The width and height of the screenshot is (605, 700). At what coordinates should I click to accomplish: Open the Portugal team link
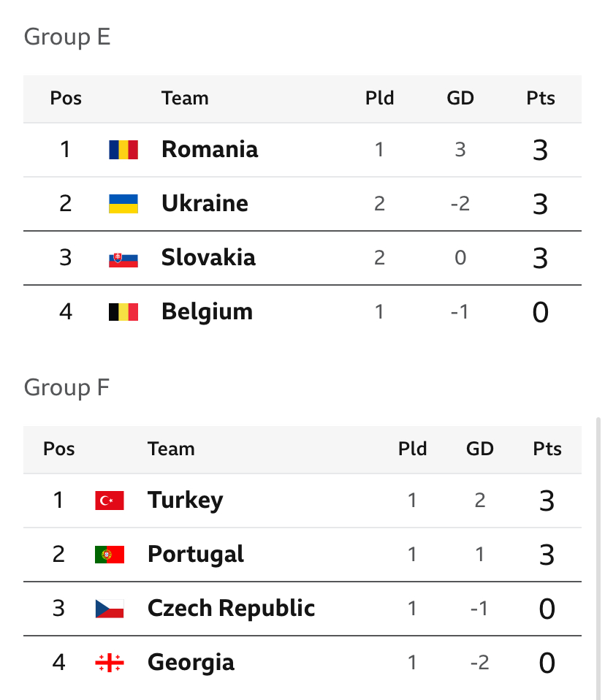196,555
